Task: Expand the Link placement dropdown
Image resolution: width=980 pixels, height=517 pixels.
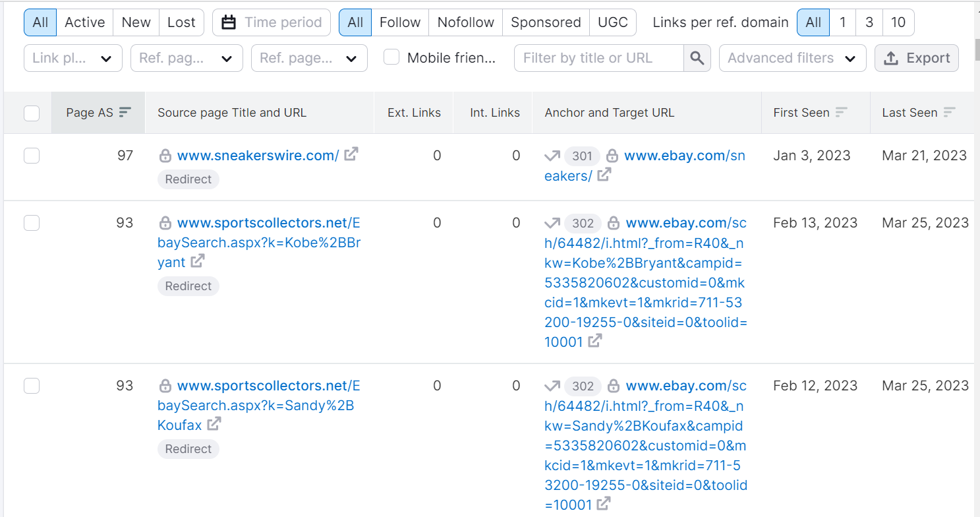Action: tap(73, 58)
